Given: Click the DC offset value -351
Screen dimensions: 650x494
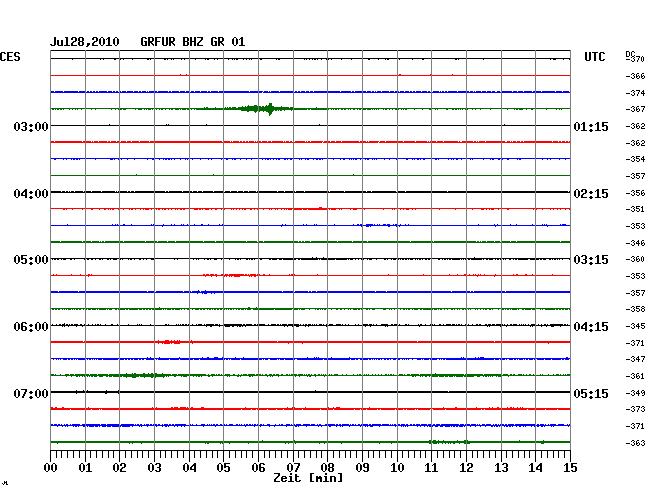Looking at the screenshot, I should 635,209.
